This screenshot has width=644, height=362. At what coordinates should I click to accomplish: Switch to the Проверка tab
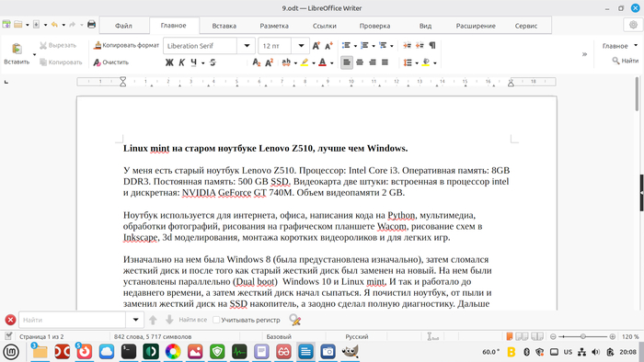click(x=375, y=26)
